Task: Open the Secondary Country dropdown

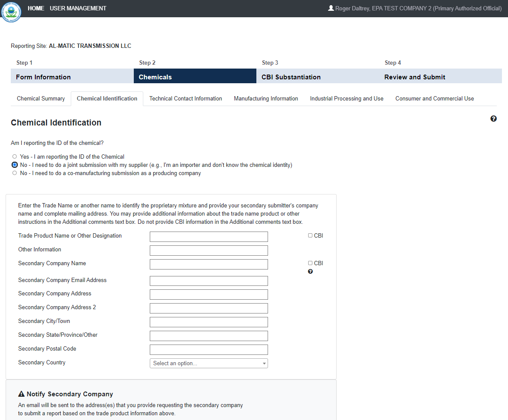Action: pyautogui.click(x=208, y=363)
